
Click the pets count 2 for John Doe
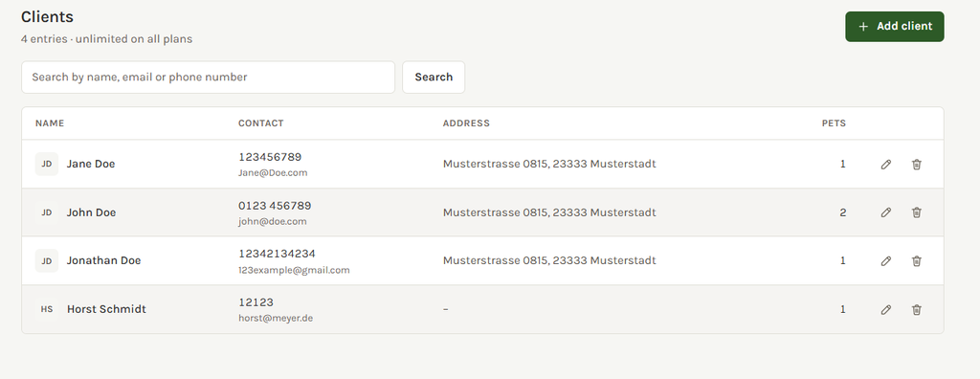pos(842,212)
